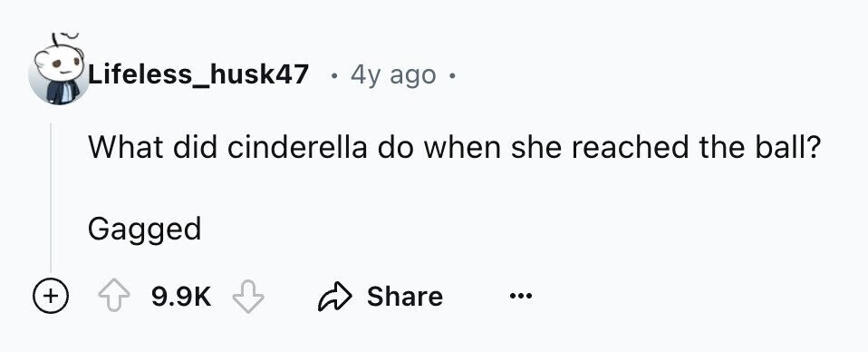Click the curved Share arrow icon
The width and height of the screenshot is (868, 352).
(x=335, y=297)
